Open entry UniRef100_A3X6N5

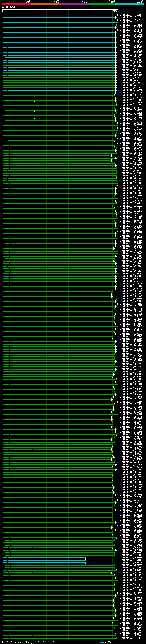[x=131, y=304]
